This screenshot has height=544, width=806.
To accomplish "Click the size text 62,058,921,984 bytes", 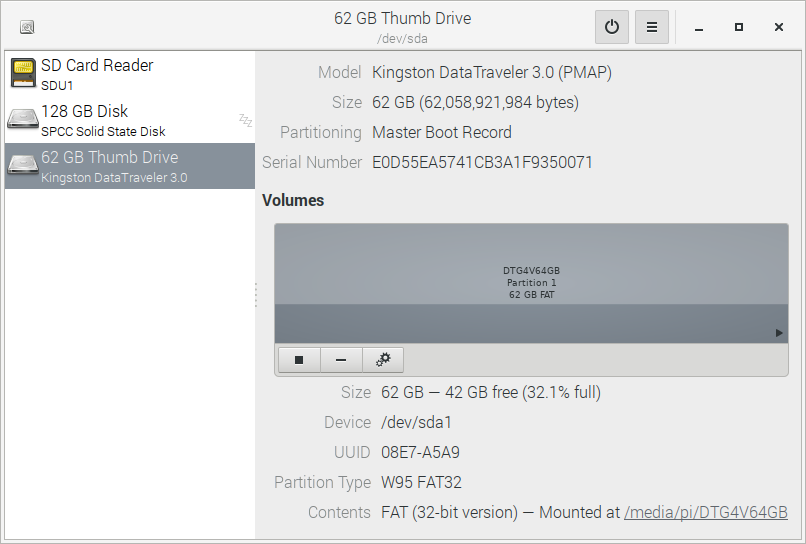I will click(501, 103).
